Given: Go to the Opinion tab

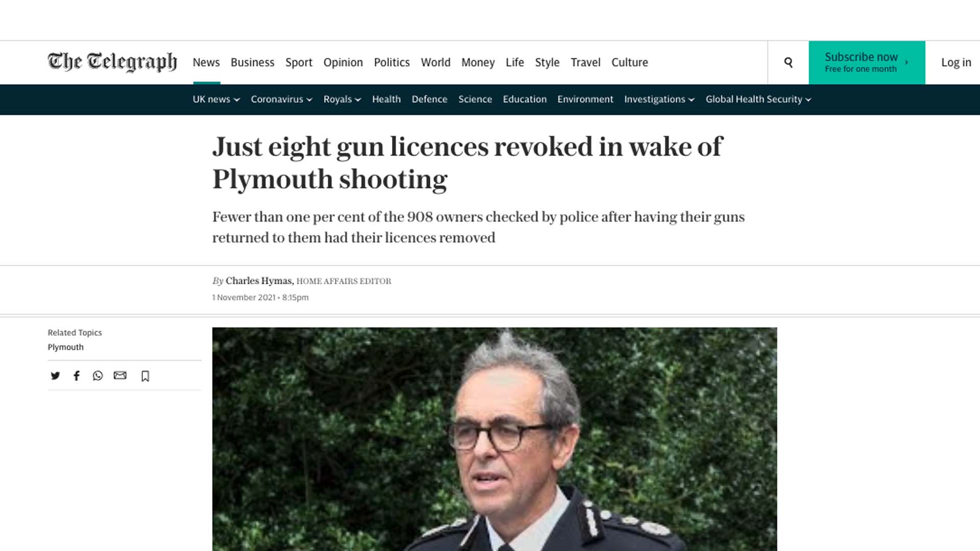Looking at the screenshot, I should 343,62.
